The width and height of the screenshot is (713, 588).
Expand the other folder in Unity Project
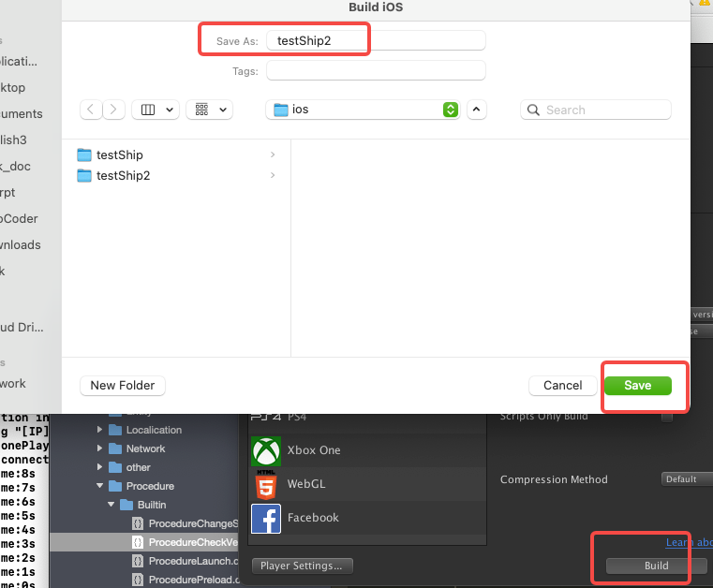point(99,466)
